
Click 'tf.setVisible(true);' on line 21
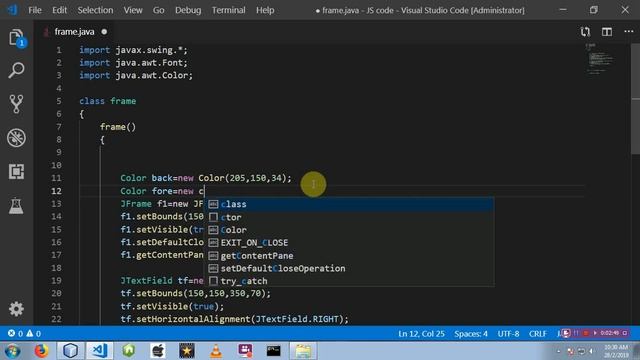(172, 306)
